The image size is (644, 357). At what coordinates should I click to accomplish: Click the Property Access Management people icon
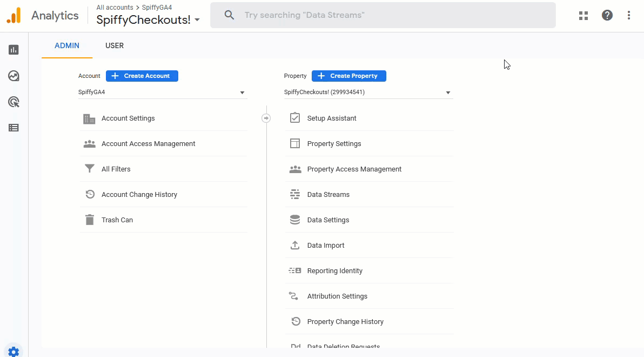pos(296,169)
